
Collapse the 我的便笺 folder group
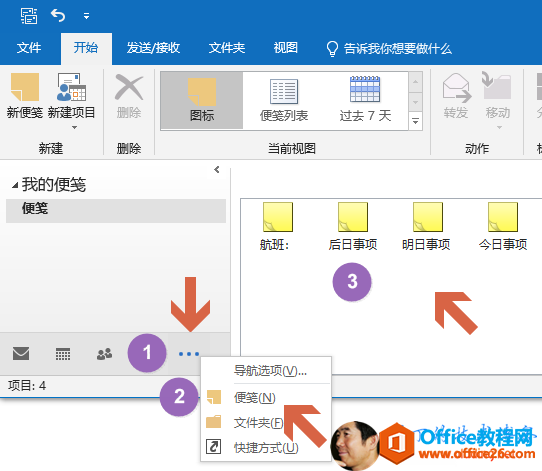pos(15,186)
